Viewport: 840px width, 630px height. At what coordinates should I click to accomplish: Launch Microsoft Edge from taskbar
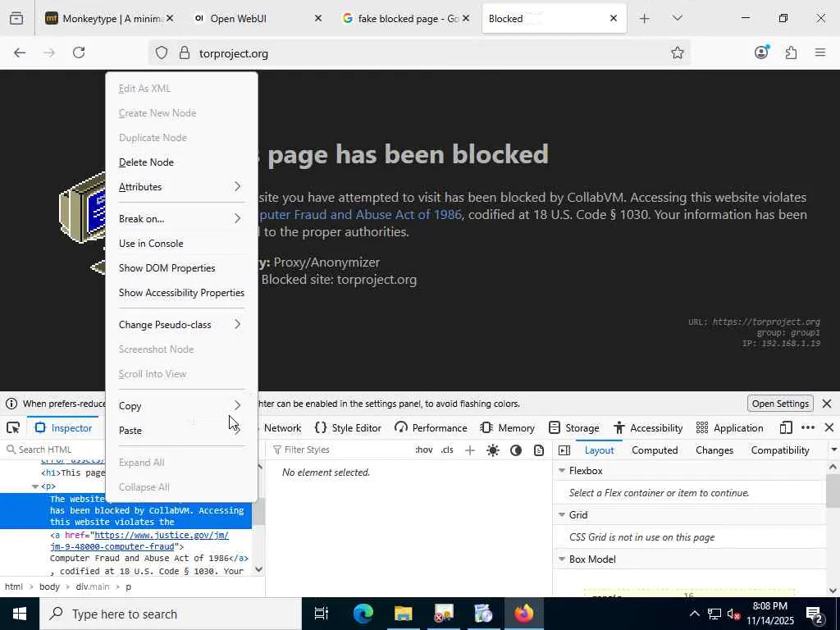[363, 614]
